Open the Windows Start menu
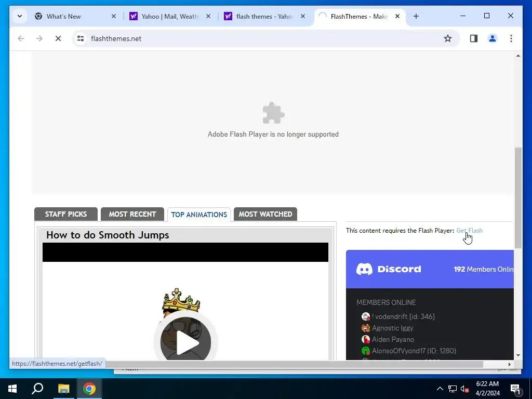 pos(12,389)
